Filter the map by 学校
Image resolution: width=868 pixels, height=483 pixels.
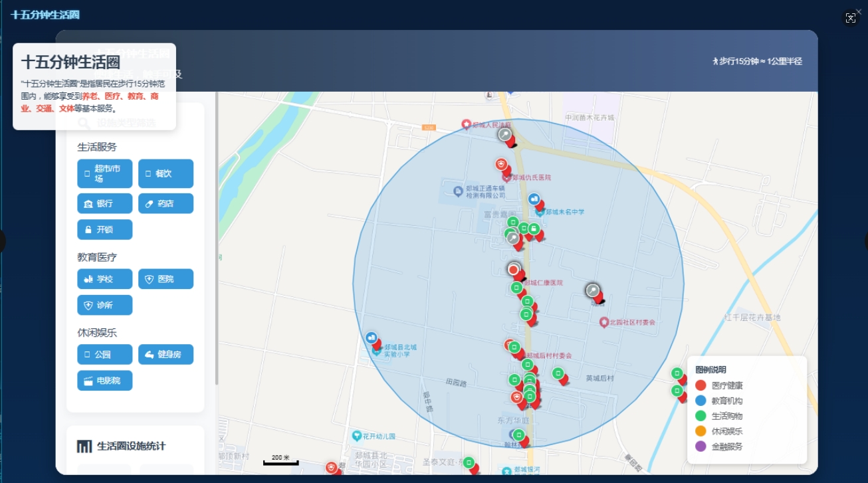pos(104,279)
